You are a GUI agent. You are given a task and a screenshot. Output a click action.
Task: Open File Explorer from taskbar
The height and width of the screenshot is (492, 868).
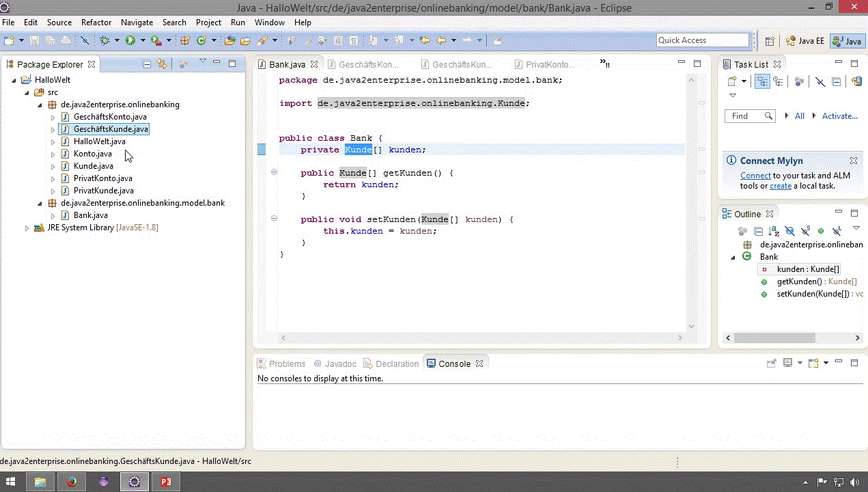40,482
